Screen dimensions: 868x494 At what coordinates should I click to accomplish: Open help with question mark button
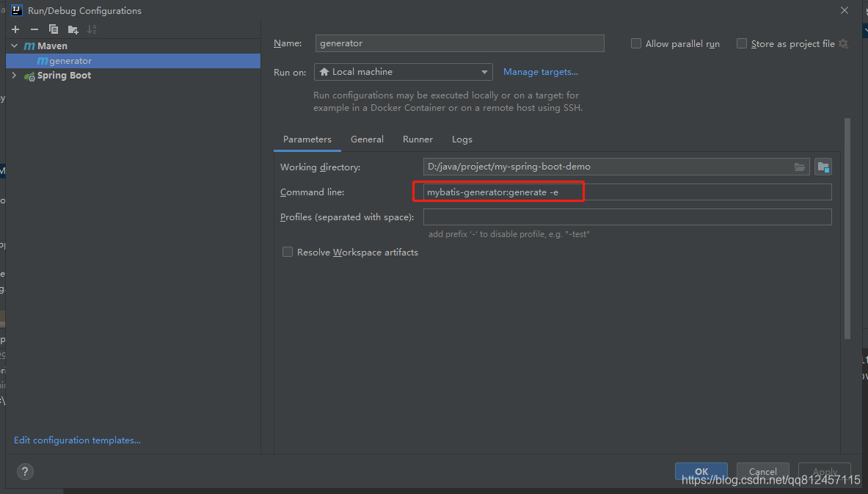click(25, 471)
